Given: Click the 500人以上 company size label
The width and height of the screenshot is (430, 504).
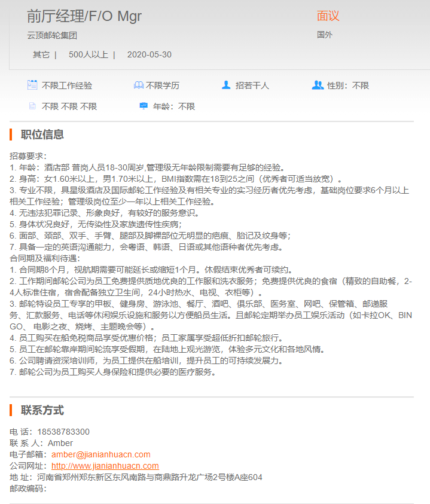Looking at the screenshot, I should (88, 54).
